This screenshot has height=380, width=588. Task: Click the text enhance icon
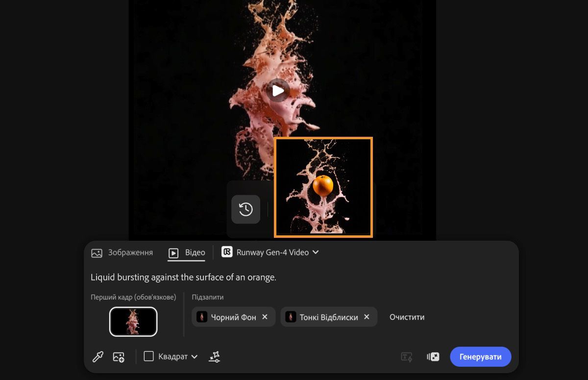click(x=407, y=357)
